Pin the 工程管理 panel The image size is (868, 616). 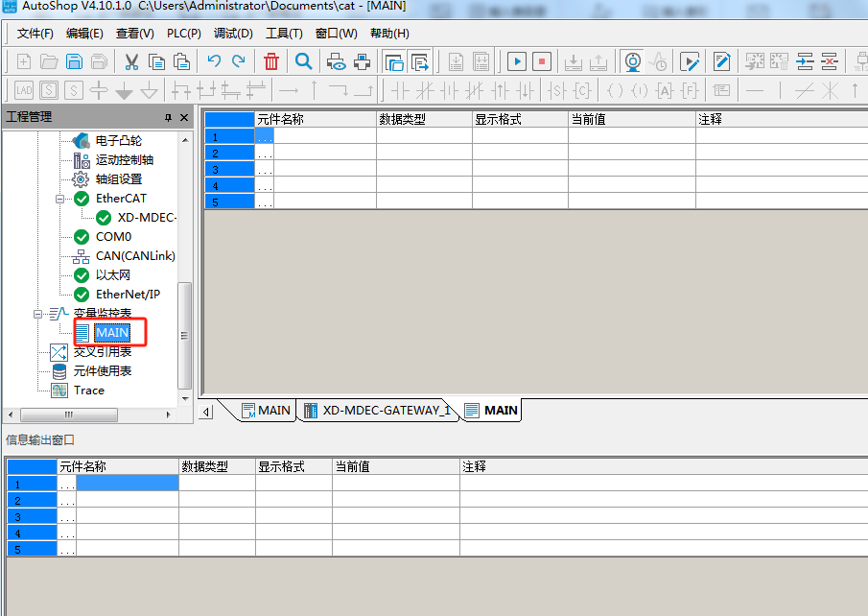(168, 117)
